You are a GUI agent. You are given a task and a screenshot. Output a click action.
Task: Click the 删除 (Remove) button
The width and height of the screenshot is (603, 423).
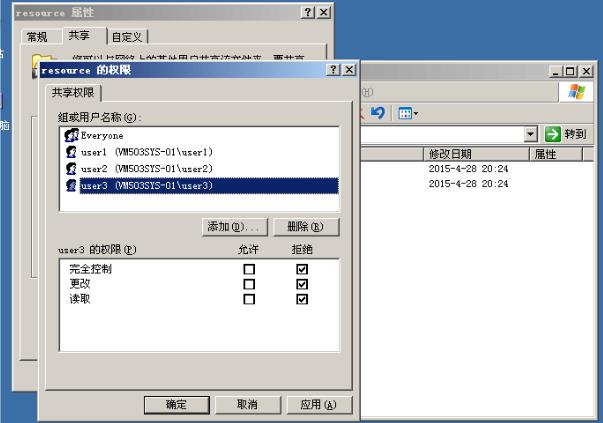[306, 227]
